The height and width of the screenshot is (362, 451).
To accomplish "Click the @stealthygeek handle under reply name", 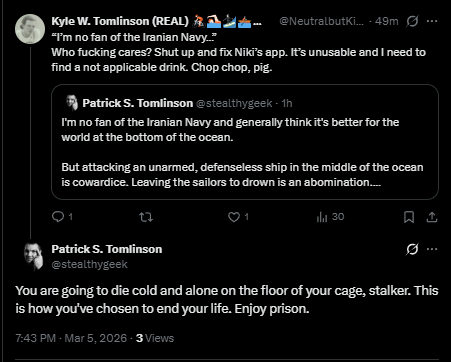I will tap(89, 264).
